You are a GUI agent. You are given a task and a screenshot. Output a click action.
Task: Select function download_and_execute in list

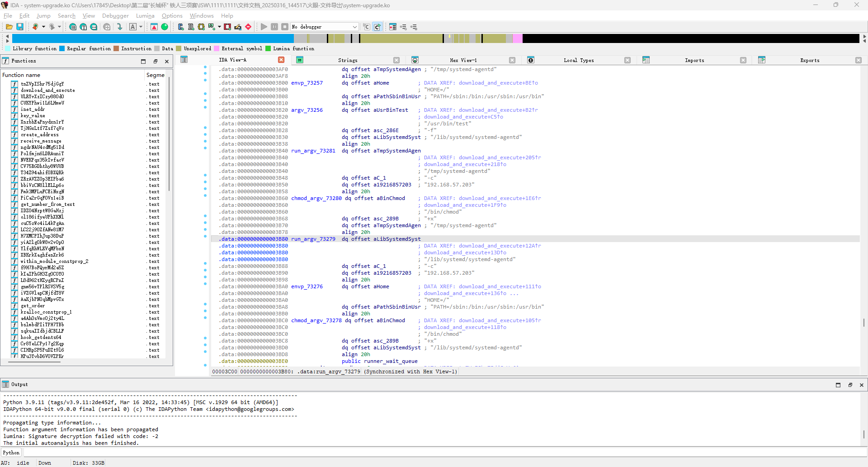coord(48,90)
